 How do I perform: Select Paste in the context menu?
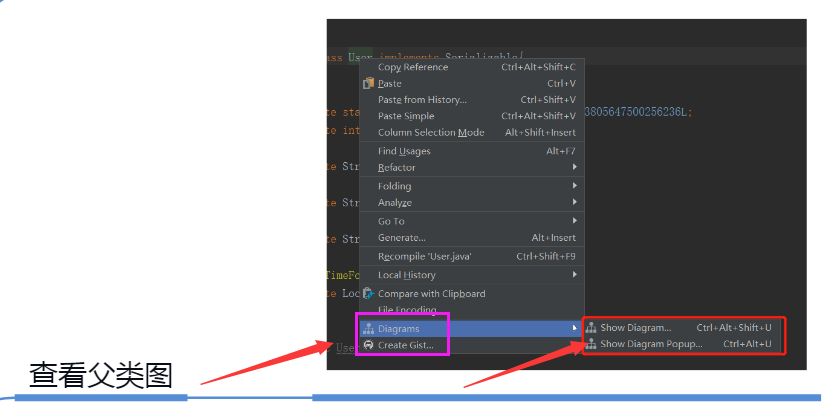(x=472, y=84)
